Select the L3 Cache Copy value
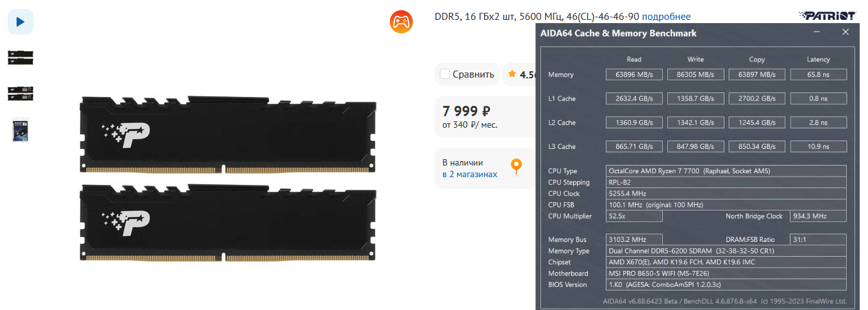The width and height of the screenshot is (868, 310). pyautogui.click(x=757, y=146)
